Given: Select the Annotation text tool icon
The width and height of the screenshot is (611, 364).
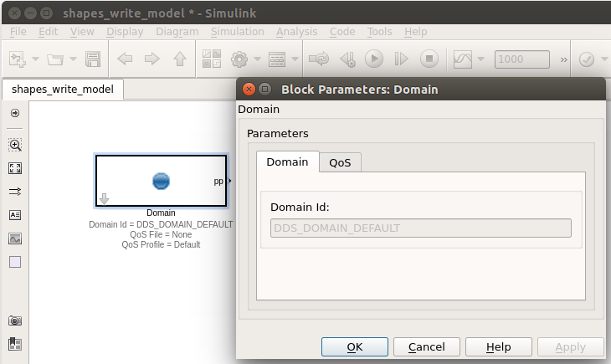Looking at the screenshot, I should (x=15, y=215).
